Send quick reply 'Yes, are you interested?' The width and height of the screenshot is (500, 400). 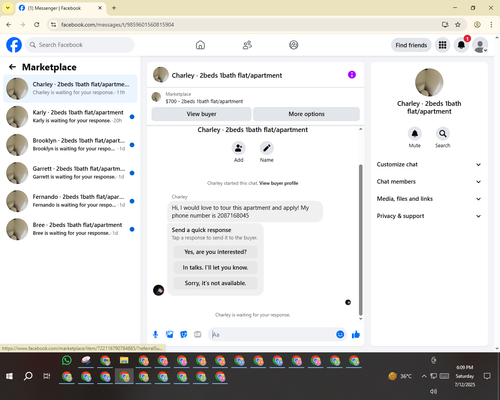215,252
